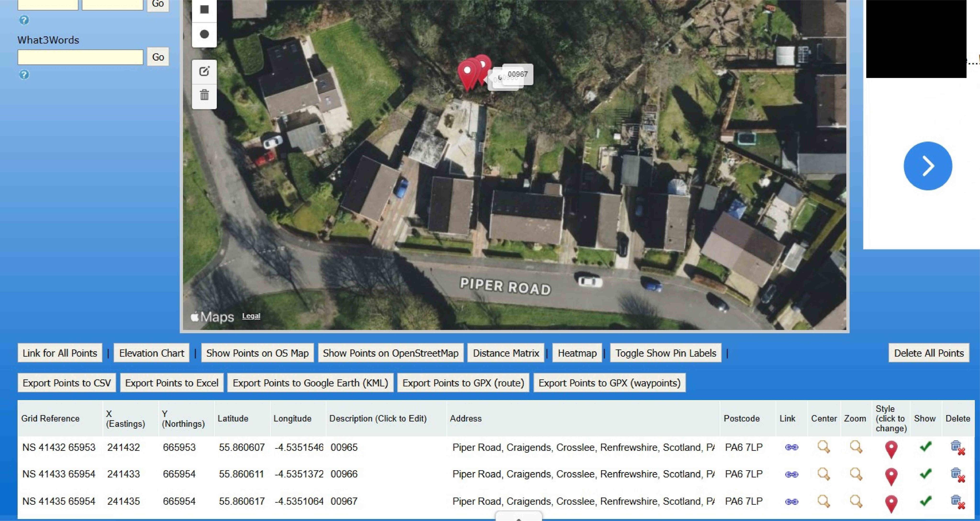Open the Legal link on the map

click(251, 316)
